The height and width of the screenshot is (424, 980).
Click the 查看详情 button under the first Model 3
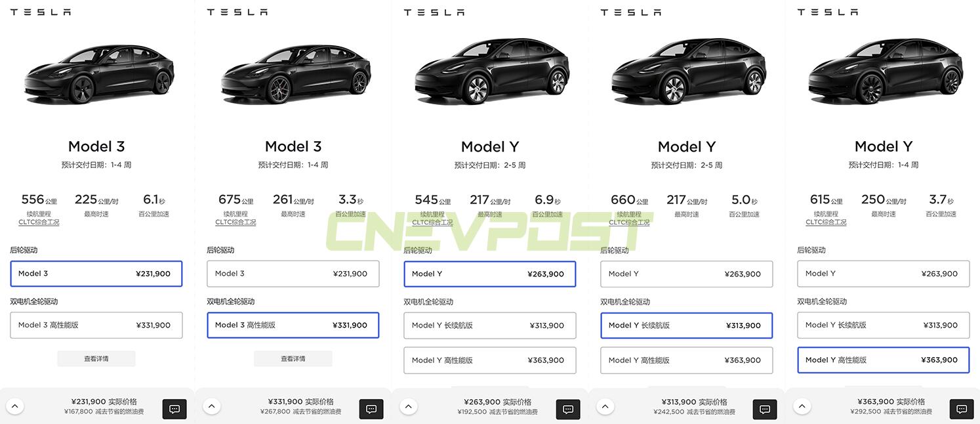pos(96,358)
